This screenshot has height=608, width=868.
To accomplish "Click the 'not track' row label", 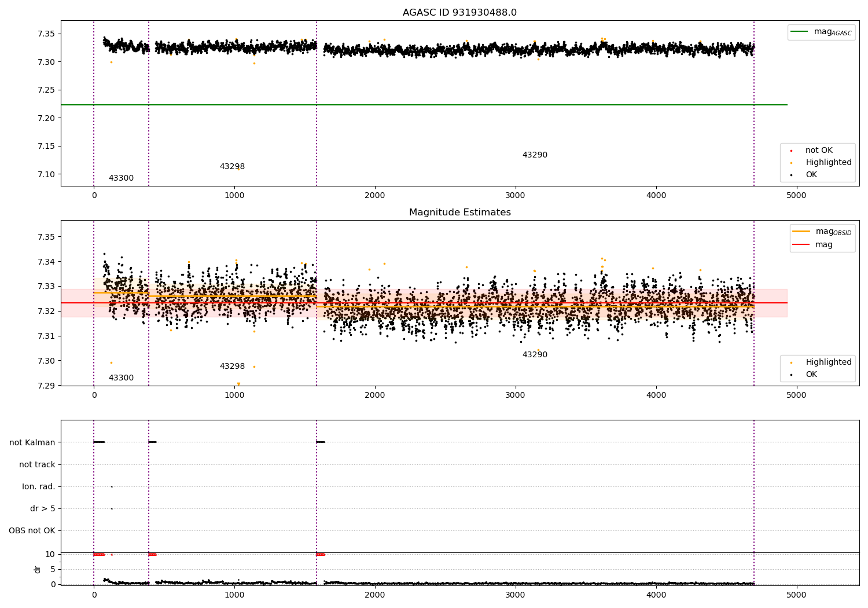I will (x=37, y=464).
